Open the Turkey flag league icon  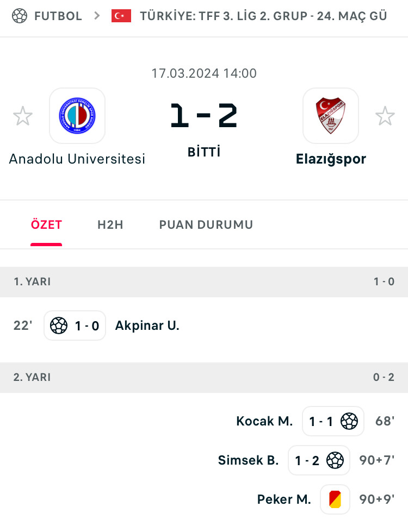121,16
